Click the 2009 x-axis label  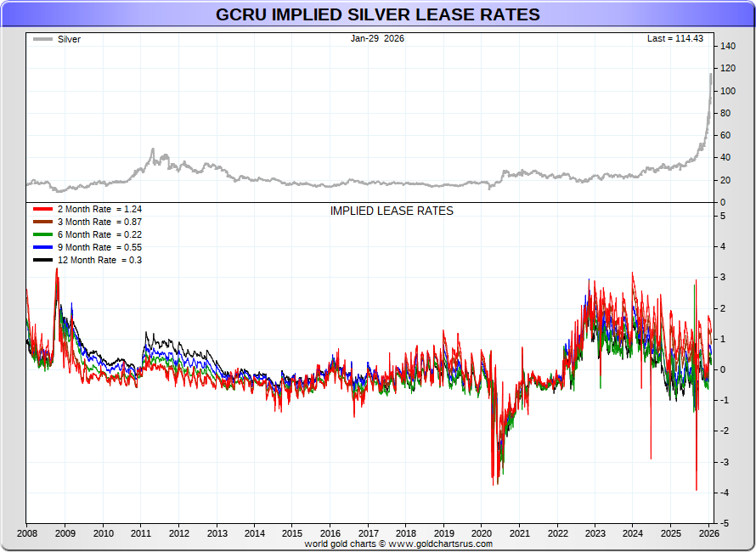click(65, 533)
